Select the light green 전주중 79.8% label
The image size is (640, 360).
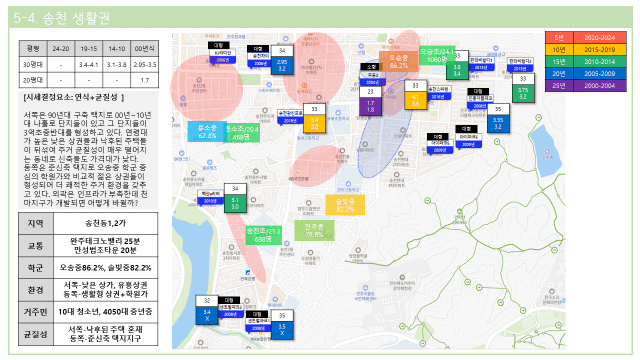(x=314, y=231)
